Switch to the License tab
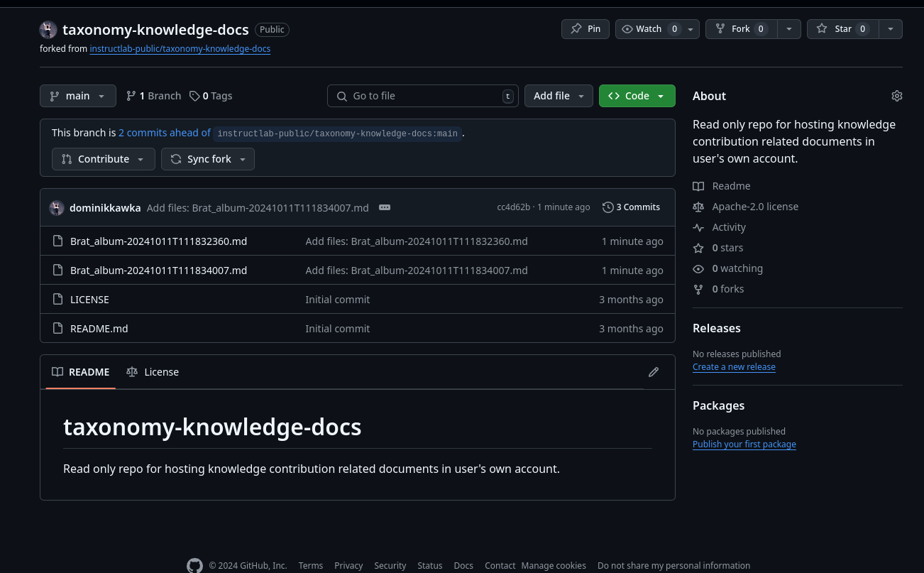The height and width of the screenshot is (573, 924). (x=153, y=372)
